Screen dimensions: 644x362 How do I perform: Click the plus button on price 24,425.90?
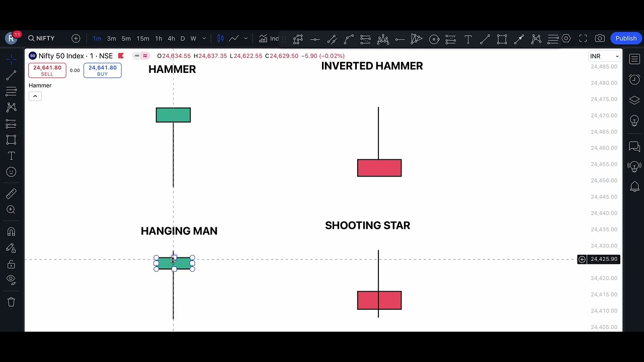click(x=582, y=259)
